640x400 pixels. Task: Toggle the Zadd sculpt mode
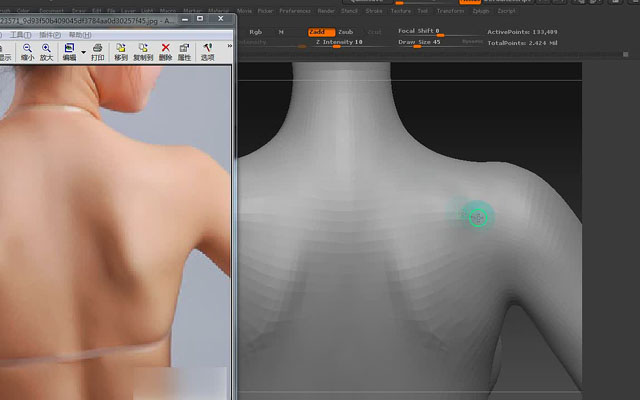click(322, 32)
